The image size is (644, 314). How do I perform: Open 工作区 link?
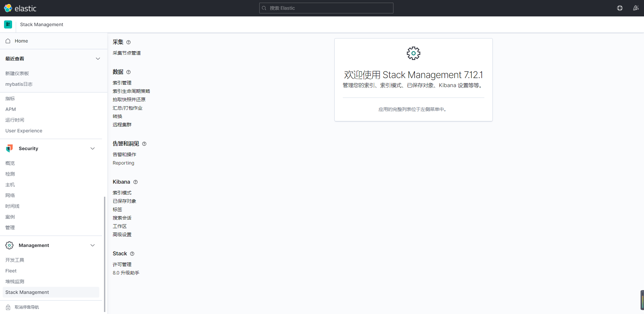(x=120, y=226)
